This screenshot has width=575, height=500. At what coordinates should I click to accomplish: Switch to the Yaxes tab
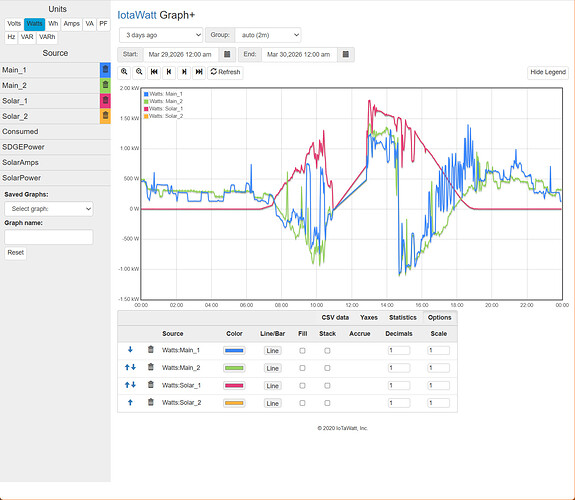(369, 317)
